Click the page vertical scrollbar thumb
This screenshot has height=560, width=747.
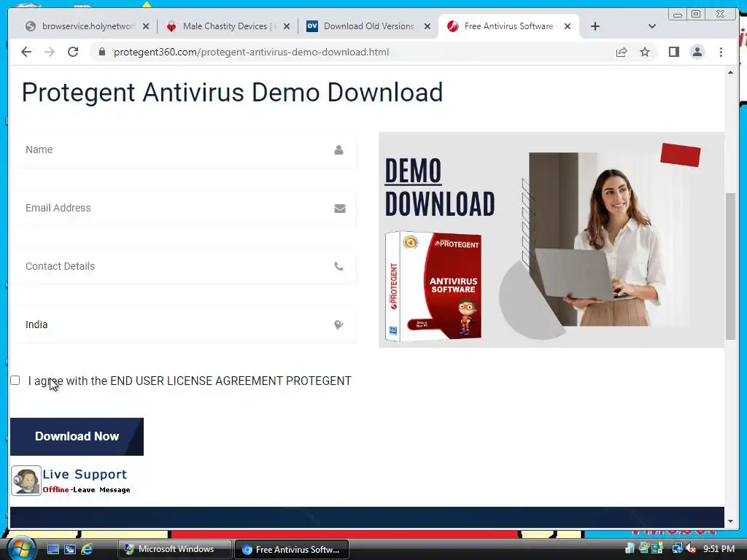pyautogui.click(x=730, y=266)
